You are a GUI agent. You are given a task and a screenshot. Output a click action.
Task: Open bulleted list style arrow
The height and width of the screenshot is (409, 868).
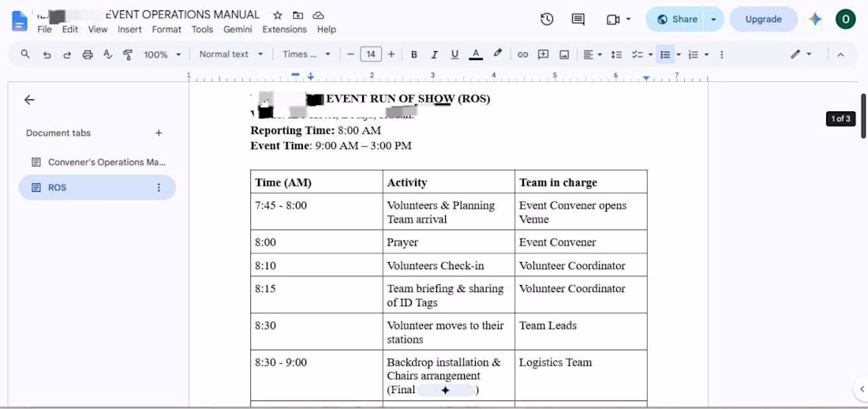(679, 54)
